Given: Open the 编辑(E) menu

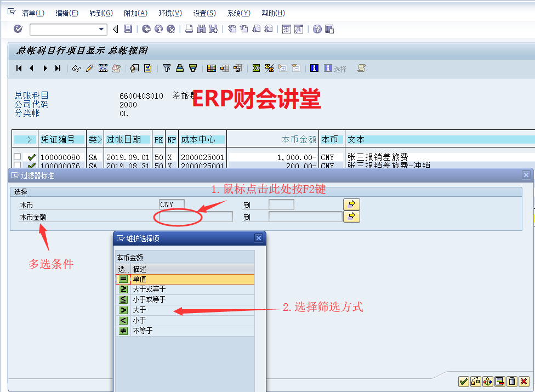Looking at the screenshot, I should pos(67,13).
